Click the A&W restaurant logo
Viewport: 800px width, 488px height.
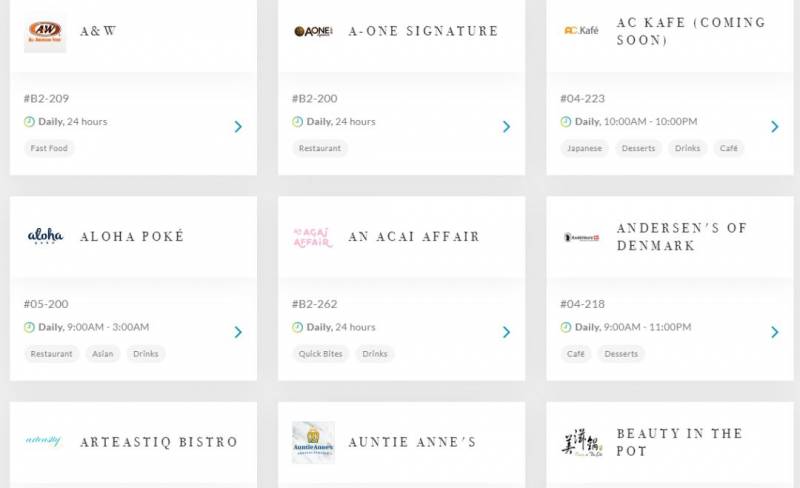tap(45, 32)
